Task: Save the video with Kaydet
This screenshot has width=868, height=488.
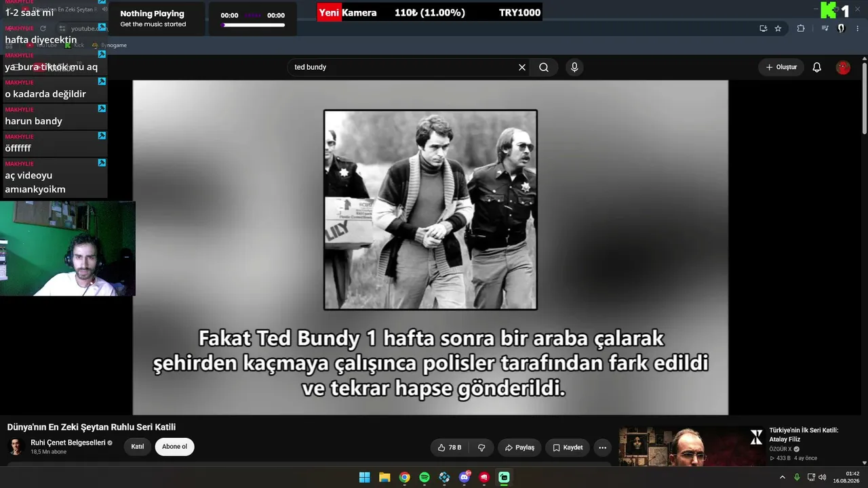Action: tap(568, 447)
